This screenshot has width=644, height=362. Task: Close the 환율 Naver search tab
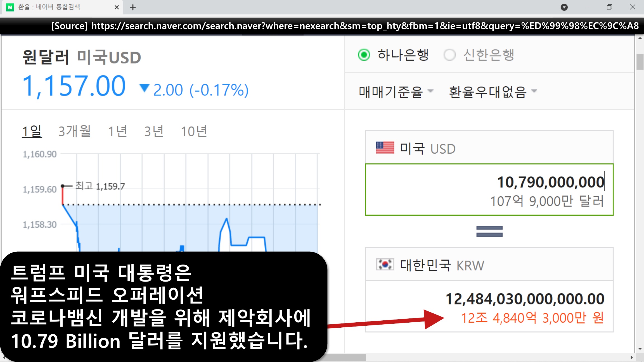coord(117,7)
